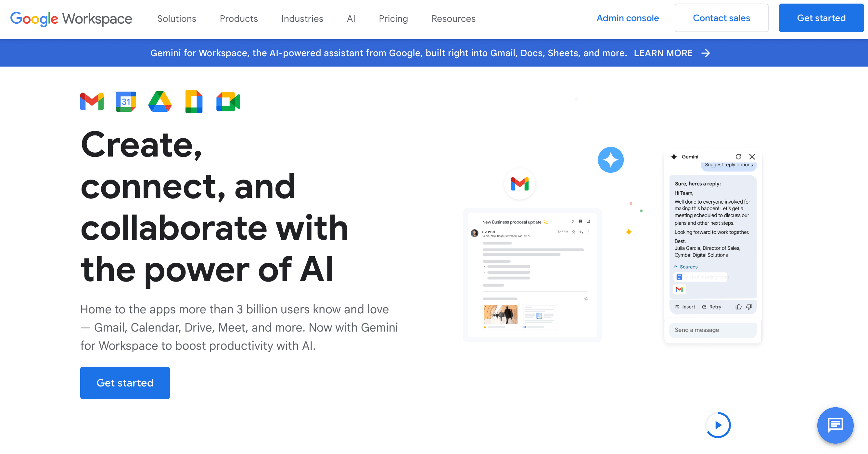Open the chat support bubble
This screenshot has height=454, width=868.
(835, 425)
